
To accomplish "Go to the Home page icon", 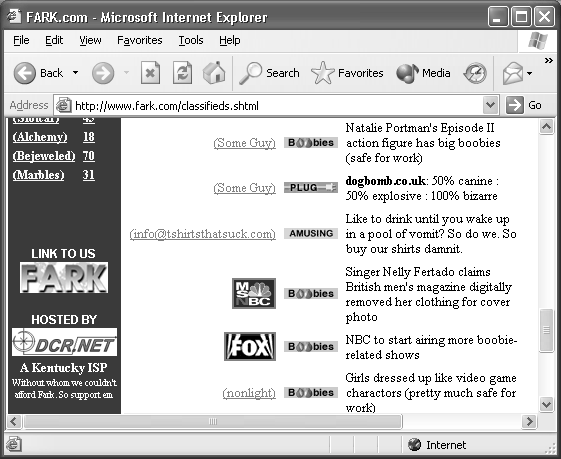I will click(x=214, y=73).
